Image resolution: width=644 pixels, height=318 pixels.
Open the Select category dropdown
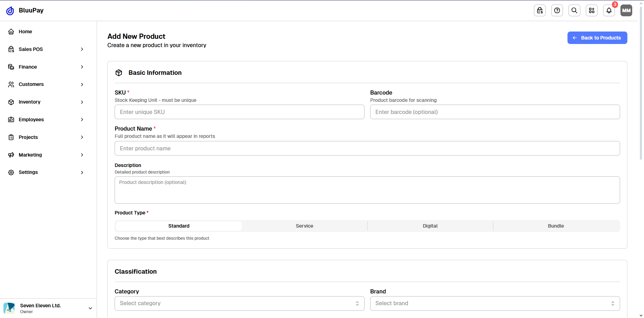click(x=239, y=303)
